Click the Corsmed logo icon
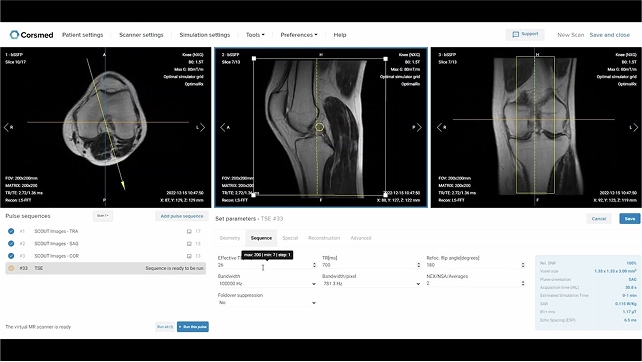This screenshot has height=362, width=642. [14, 35]
